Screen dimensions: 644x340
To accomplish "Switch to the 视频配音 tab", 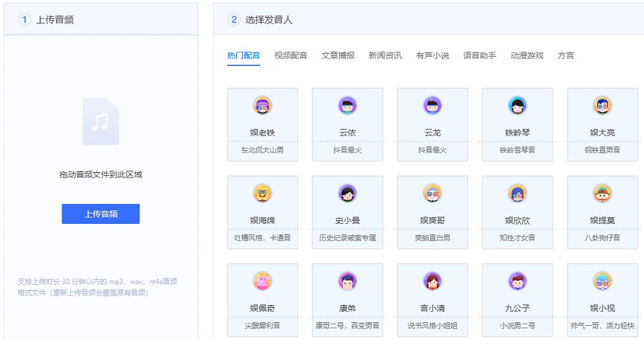I will click(x=290, y=55).
